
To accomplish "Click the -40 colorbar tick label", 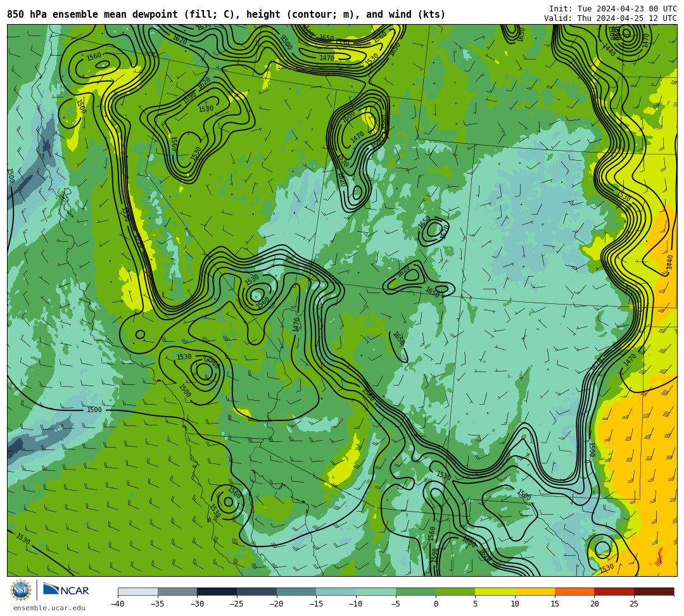I will click(118, 604).
